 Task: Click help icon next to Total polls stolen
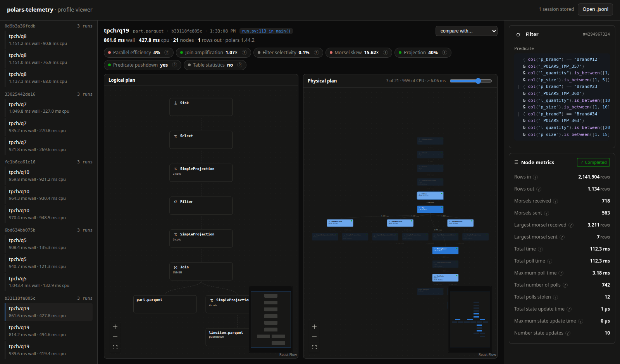tap(555, 297)
